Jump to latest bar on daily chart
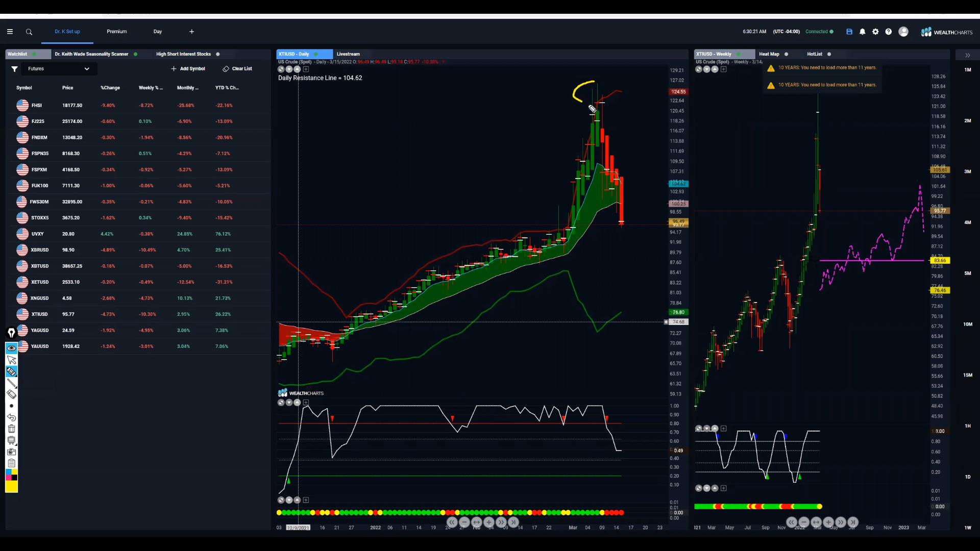The height and width of the screenshot is (551, 980). click(513, 522)
